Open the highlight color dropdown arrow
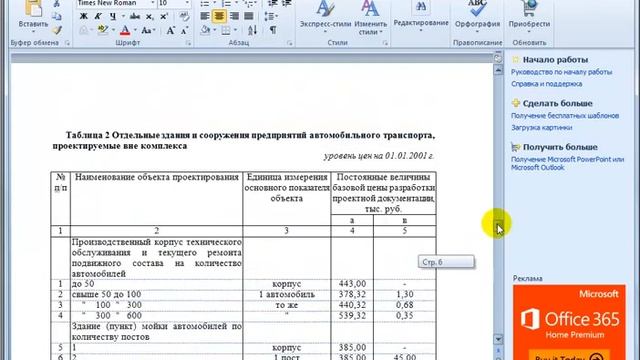This screenshot has width=640, height=360. pos(113,30)
